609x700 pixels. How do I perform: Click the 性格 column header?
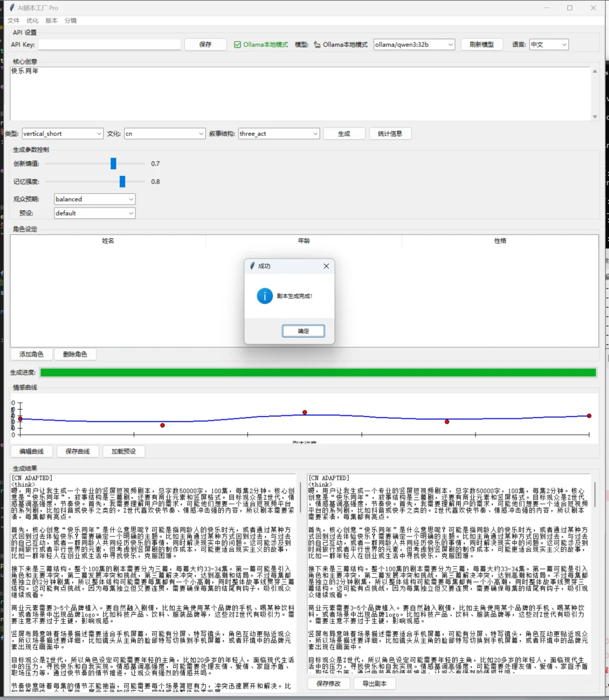coord(500,241)
